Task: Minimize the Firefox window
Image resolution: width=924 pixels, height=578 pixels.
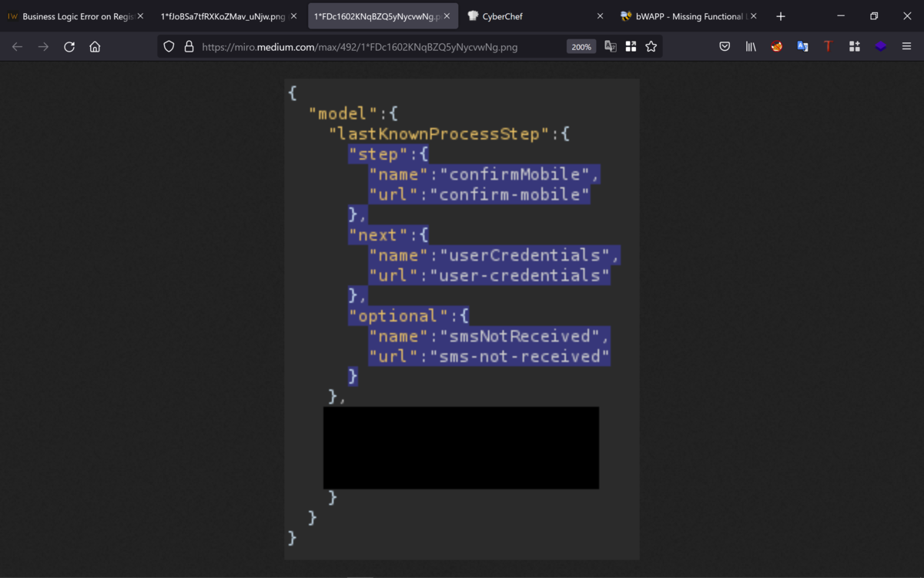Action: point(841,16)
